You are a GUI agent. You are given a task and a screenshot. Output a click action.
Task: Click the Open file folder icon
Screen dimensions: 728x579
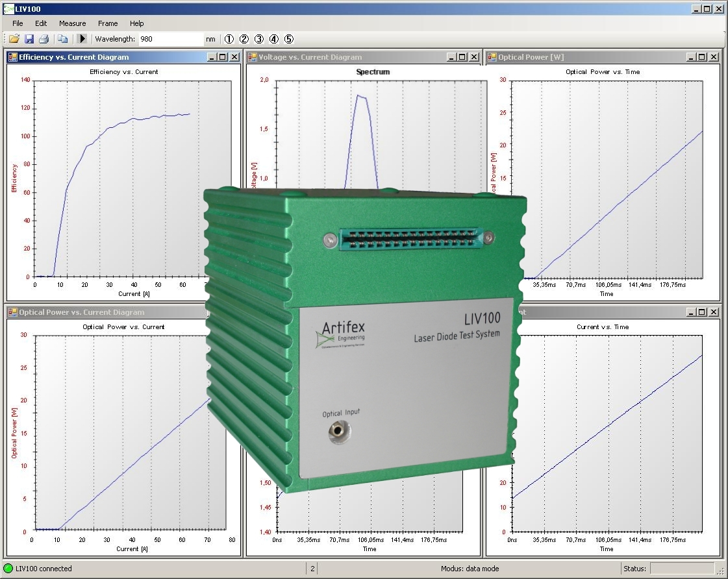tap(14, 39)
